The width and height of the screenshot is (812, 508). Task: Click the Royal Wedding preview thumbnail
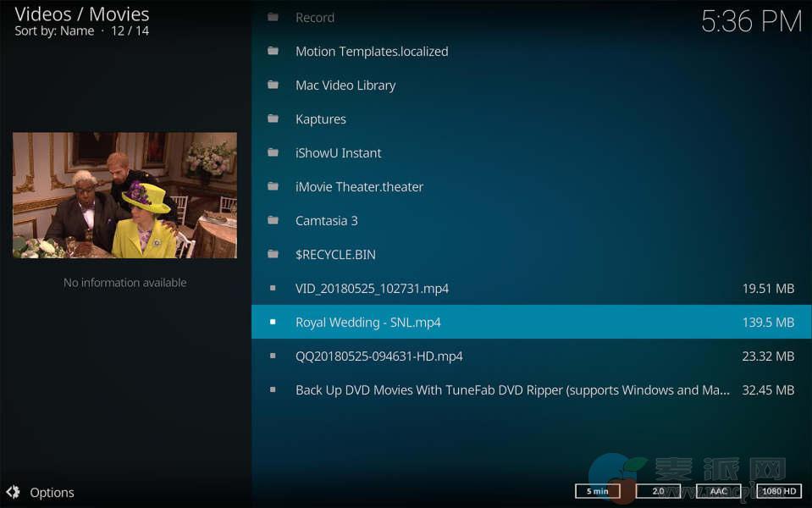(124, 195)
